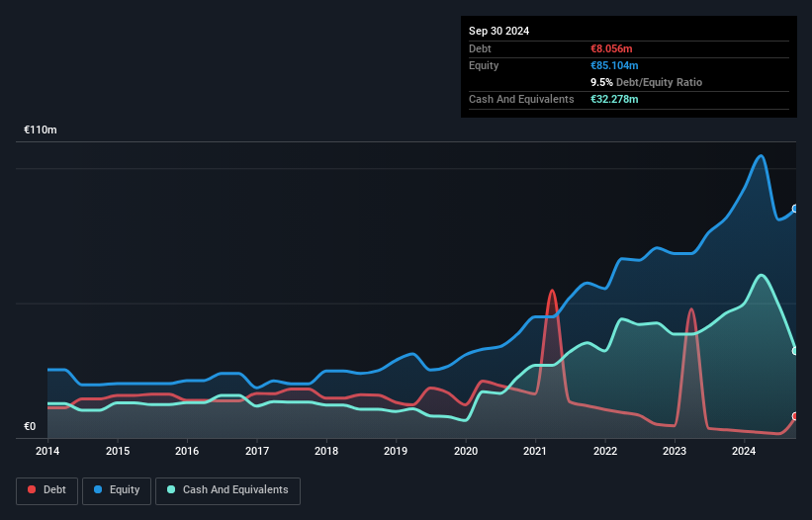Toggle the Equity series legend button
Screen dimensions: 812x520
click(x=117, y=490)
